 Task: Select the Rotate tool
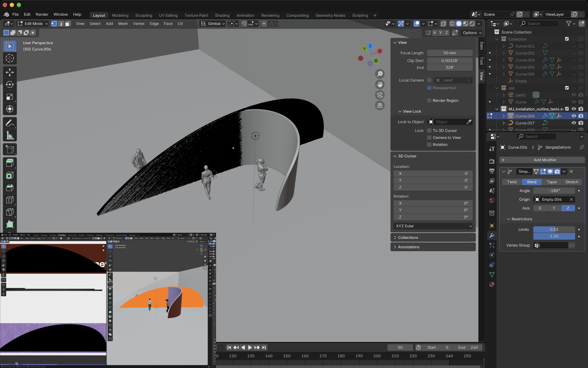[x=10, y=84]
